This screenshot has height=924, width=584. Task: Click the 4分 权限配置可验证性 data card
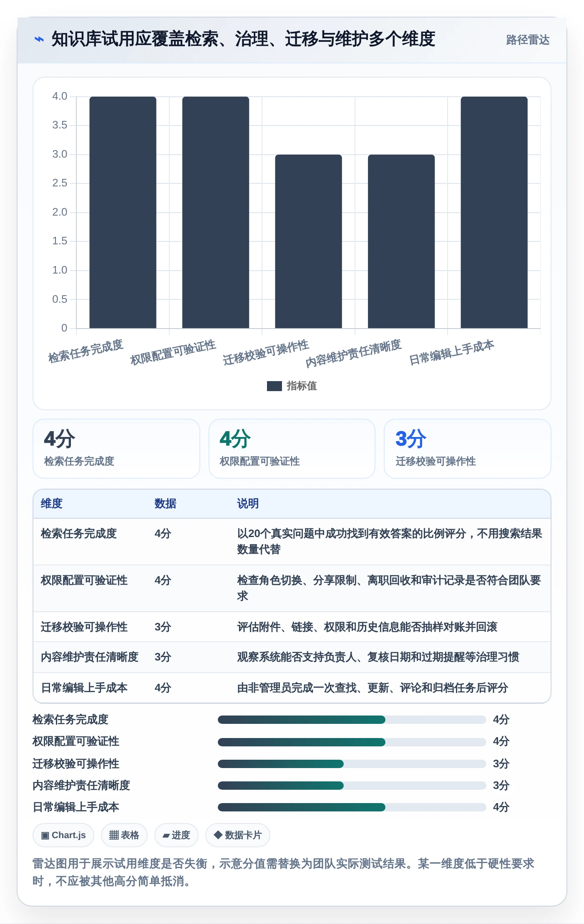click(292, 449)
